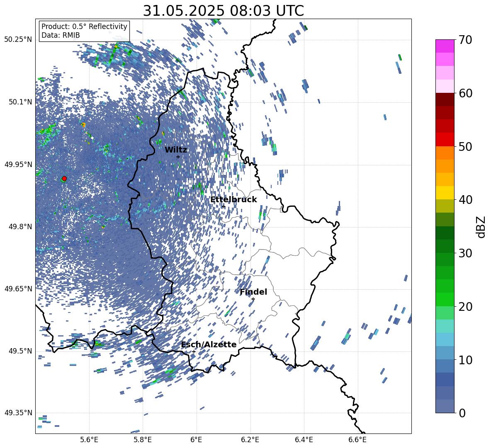Click the 5.8°E longitude tick label

click(143, 440)
